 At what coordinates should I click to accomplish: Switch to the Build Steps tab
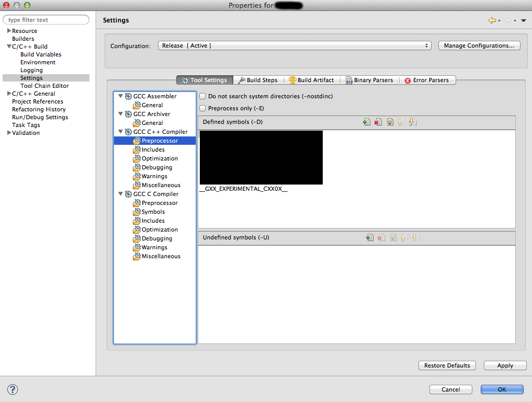[x=258, y=80]
